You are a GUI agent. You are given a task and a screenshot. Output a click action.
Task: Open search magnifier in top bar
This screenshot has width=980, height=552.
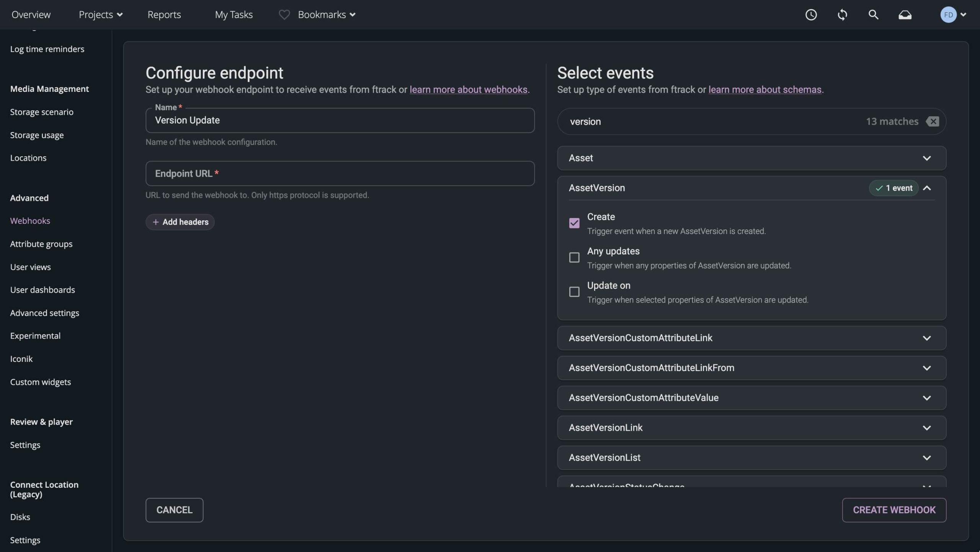873,15
